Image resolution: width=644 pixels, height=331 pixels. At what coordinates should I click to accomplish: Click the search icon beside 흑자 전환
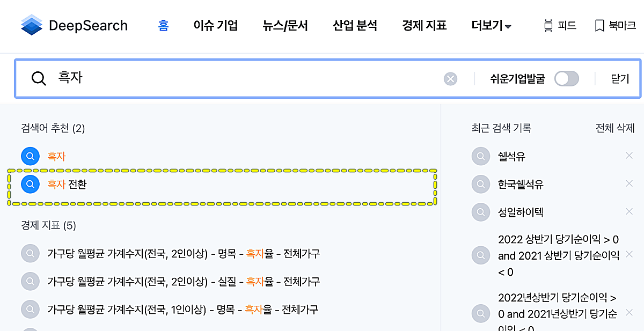point(30,184)
